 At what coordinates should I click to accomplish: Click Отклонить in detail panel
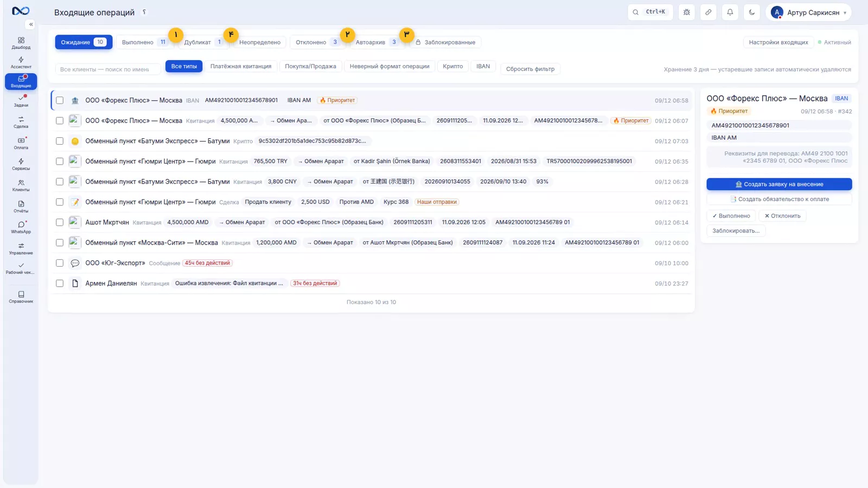[x=782, y=216]
